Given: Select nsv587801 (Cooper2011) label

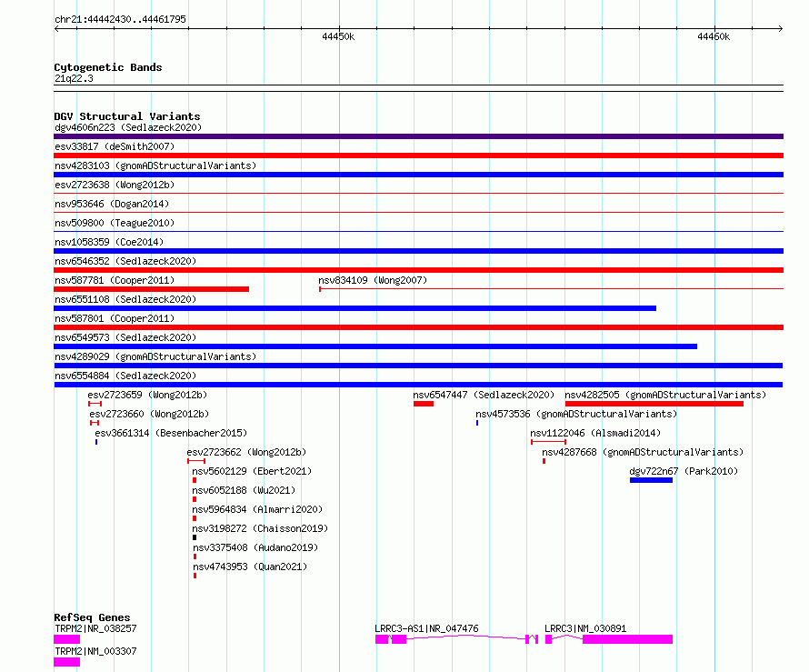Looking at the screenshot, I should [115, 318].
